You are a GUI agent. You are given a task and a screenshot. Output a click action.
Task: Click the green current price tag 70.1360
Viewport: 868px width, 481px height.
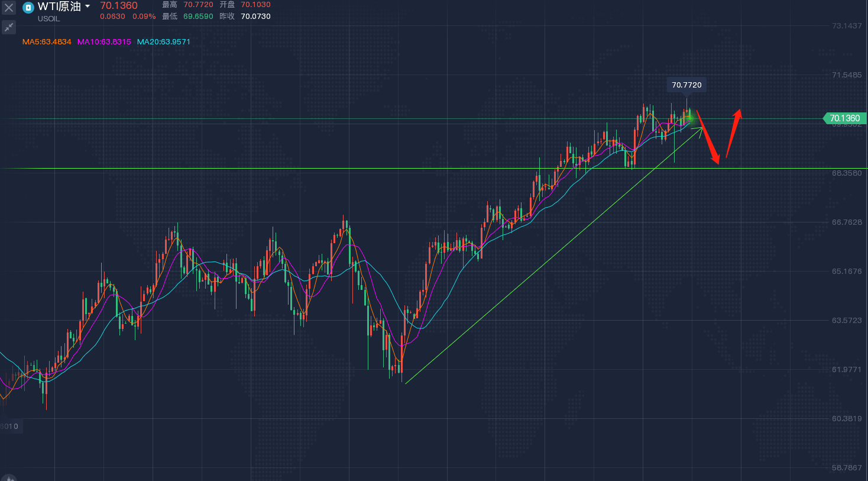click(845, 118)
